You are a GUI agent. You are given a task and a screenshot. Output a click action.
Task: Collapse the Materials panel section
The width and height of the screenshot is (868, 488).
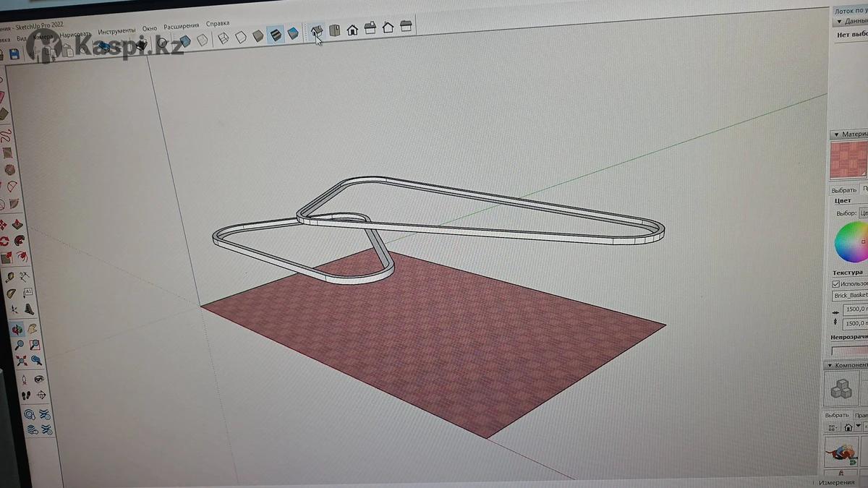point(837,134)
